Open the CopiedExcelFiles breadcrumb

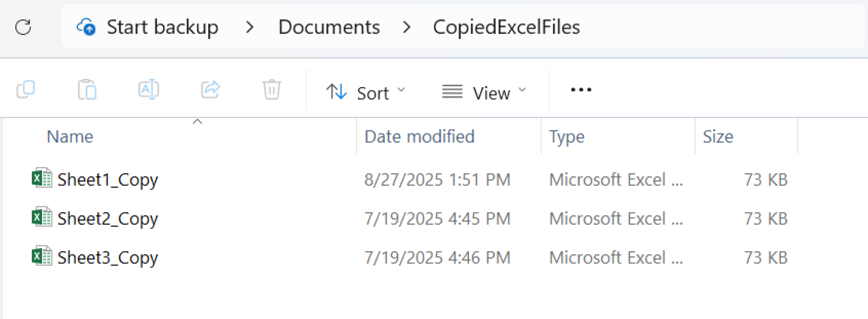point(506,27)
